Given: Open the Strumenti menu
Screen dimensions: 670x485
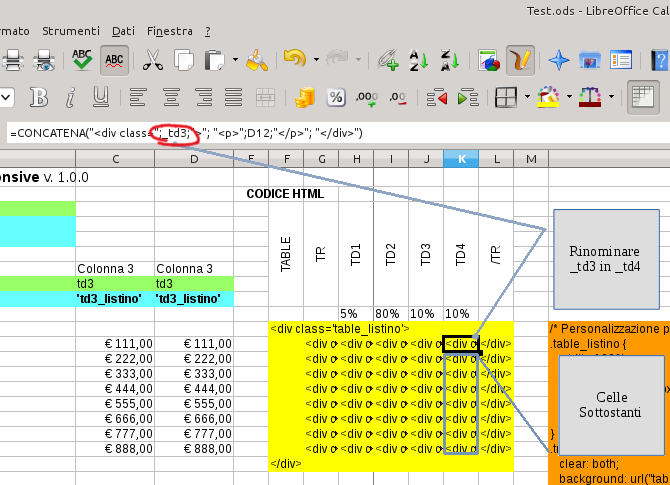Looking at the screenshot, I should coord(71,31).
